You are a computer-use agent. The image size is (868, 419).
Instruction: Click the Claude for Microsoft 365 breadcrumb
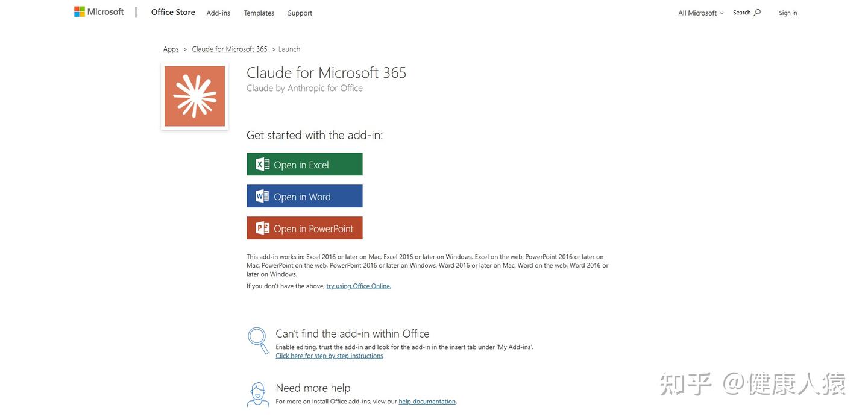click(x=230, y=49)
